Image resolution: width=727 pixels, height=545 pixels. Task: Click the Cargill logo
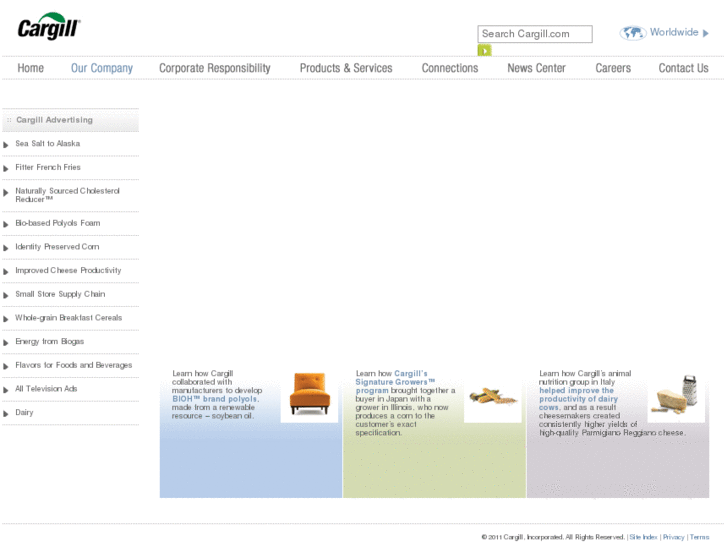pyautogui.click(x=49, y=26)
